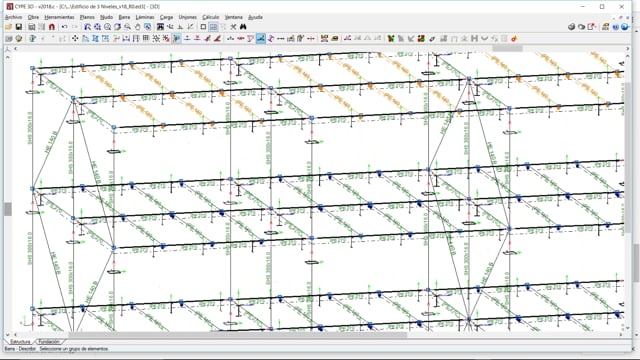
Task: Click the orange-red flame icon at toolbar end
Action: (514, 38)
